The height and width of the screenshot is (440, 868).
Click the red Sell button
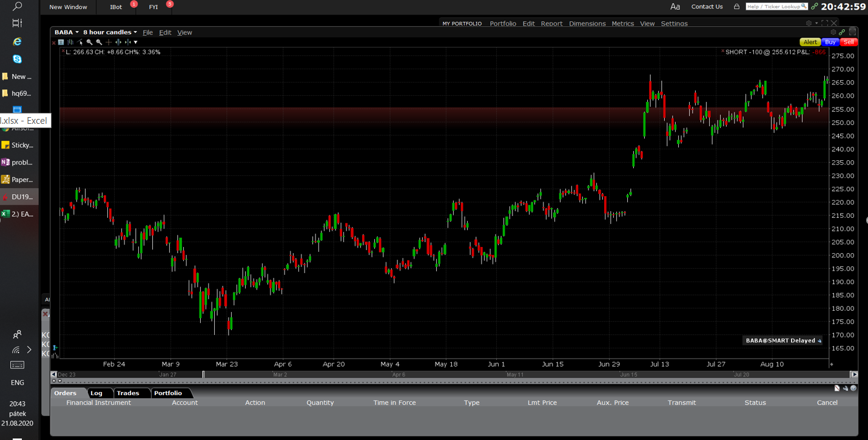click(849, 42)
